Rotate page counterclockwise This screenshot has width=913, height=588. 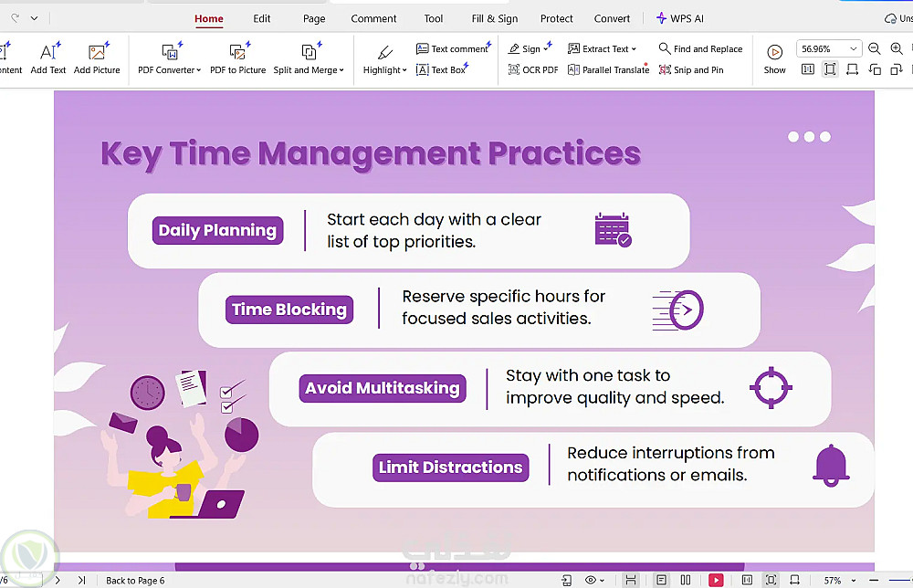pos(875,70)
